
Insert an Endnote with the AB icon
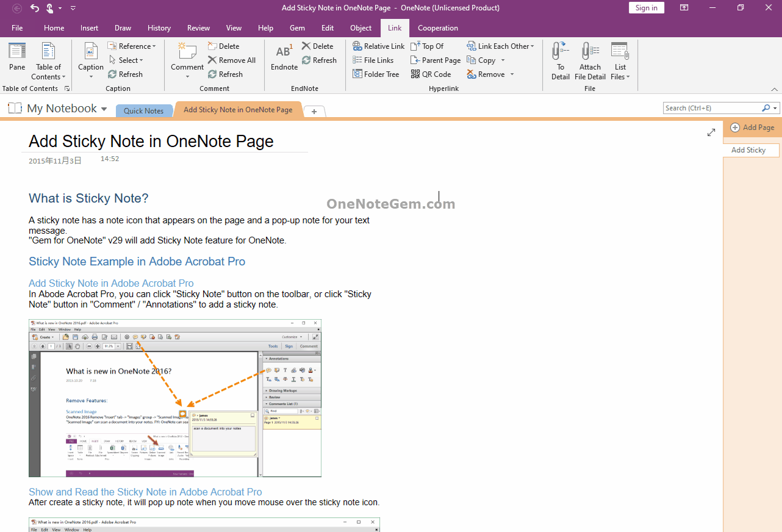click(283, 52)
